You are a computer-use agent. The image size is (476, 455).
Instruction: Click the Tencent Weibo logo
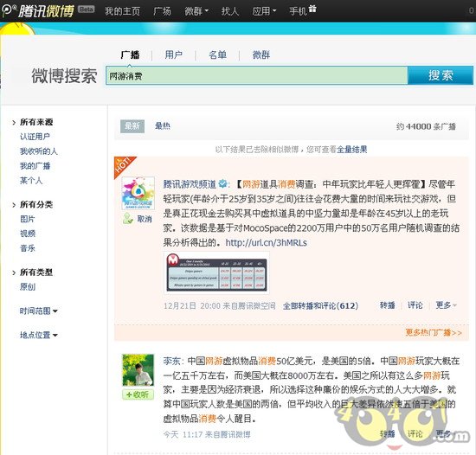point(38,10)
